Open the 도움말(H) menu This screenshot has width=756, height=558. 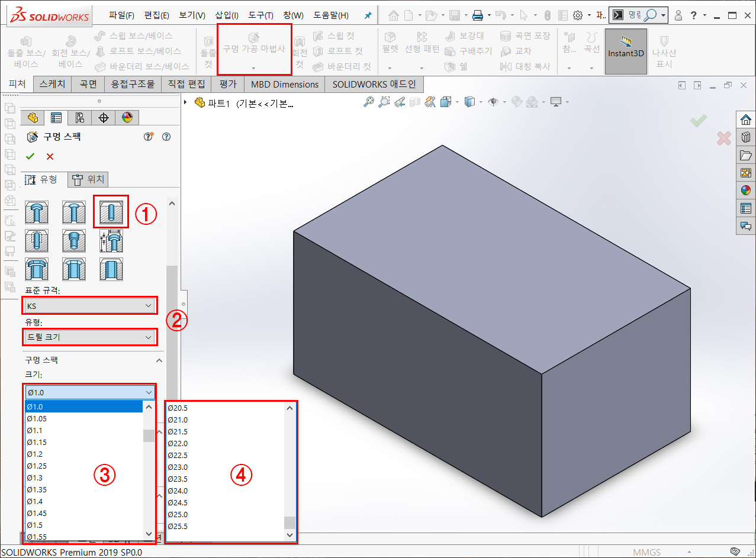click(331, 15)
